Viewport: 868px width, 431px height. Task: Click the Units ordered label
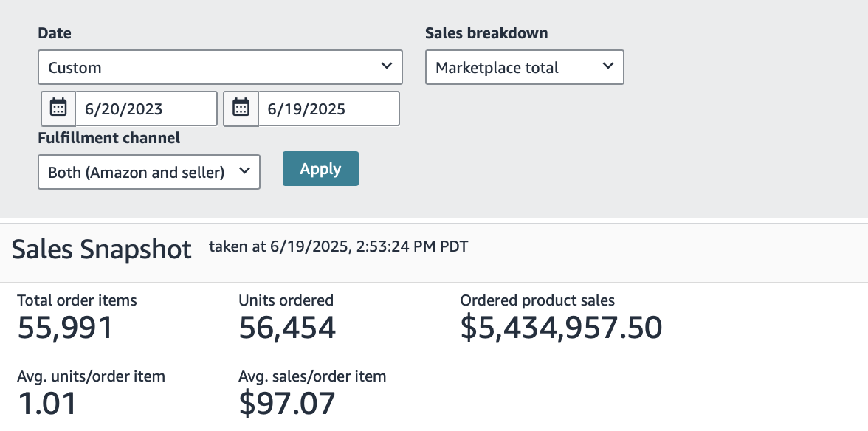point(286,300)
